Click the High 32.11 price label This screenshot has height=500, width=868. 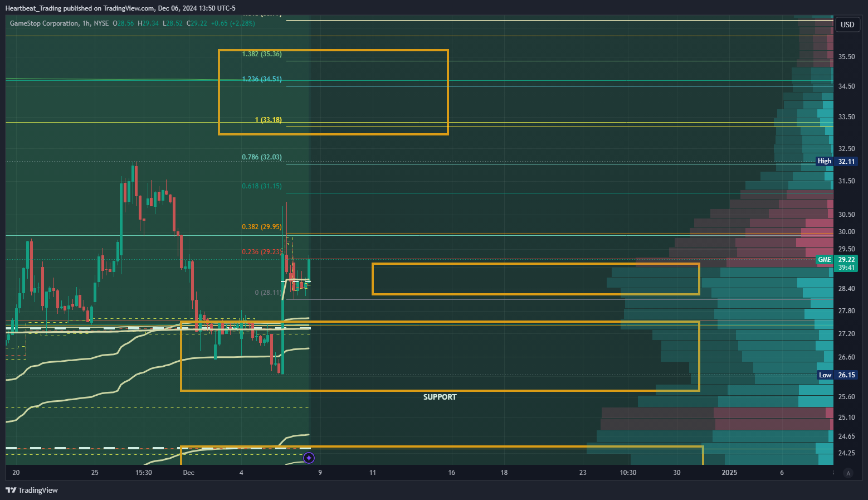coord(836,161)
